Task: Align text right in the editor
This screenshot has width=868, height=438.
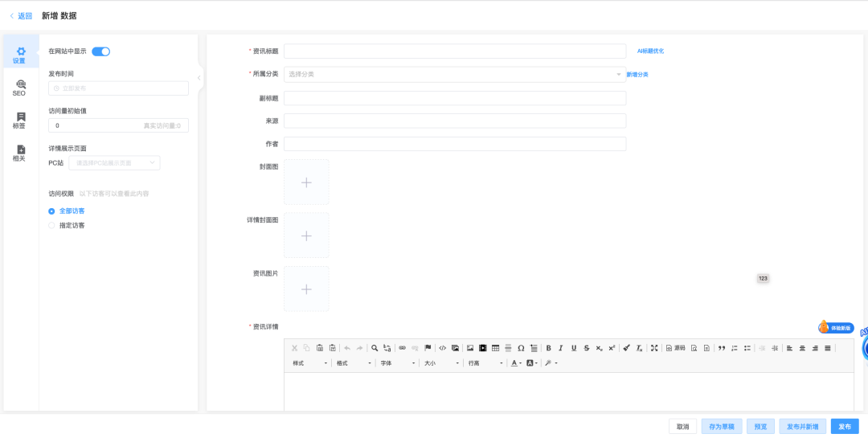Action: pyautogui.click(x=815, y=348)
